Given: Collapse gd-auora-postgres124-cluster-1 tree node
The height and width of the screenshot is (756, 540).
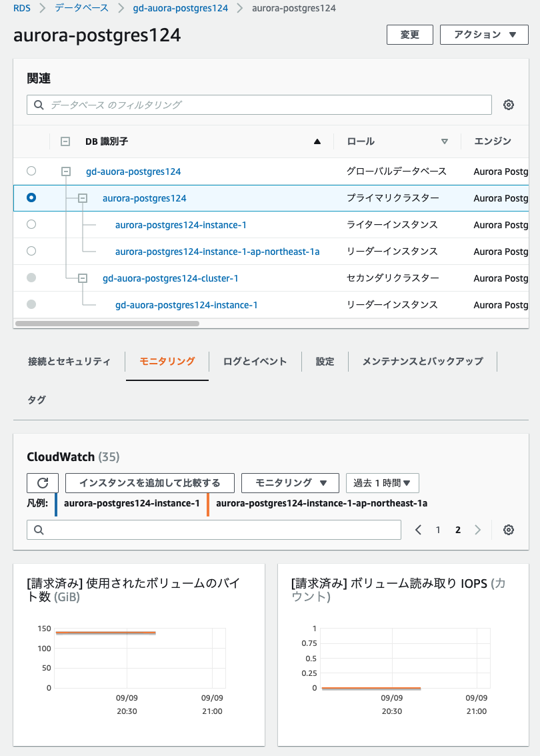Looking at the screenshot, I should (83, 278).
